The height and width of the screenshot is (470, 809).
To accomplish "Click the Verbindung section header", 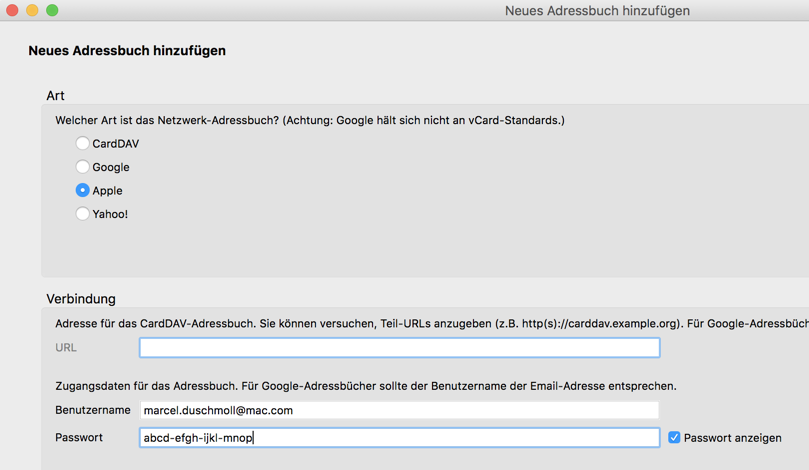I will click(x=81, y=299).
